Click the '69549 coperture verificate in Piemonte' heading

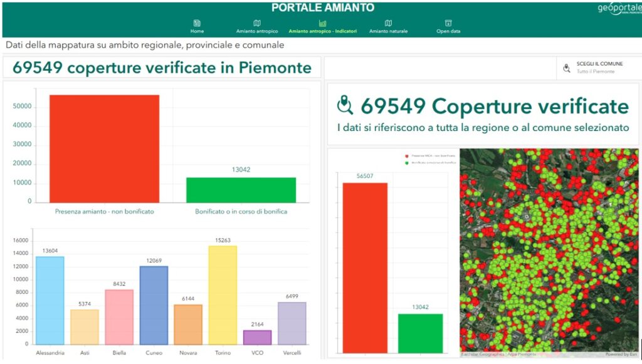click(162, 68)
